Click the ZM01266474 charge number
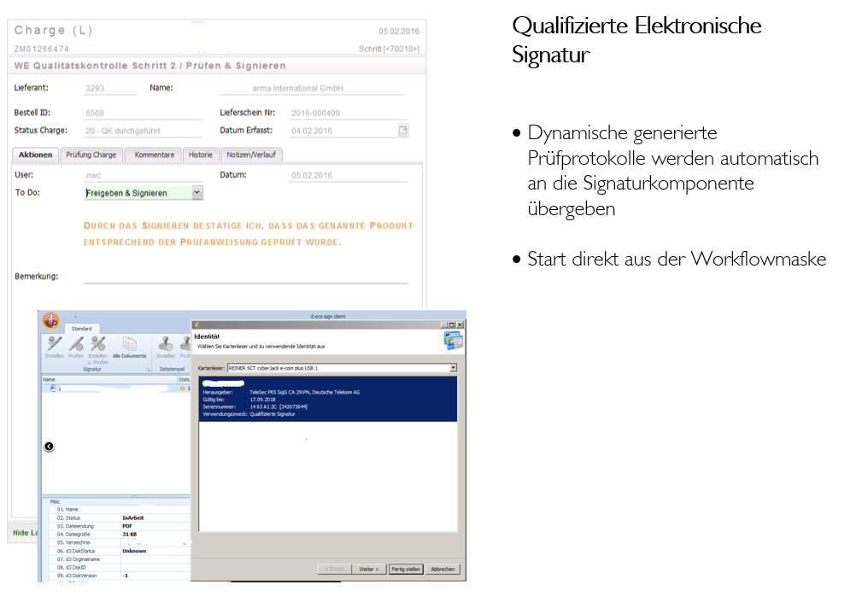This screenshot has height=602, width=868. tap(42, 49)
